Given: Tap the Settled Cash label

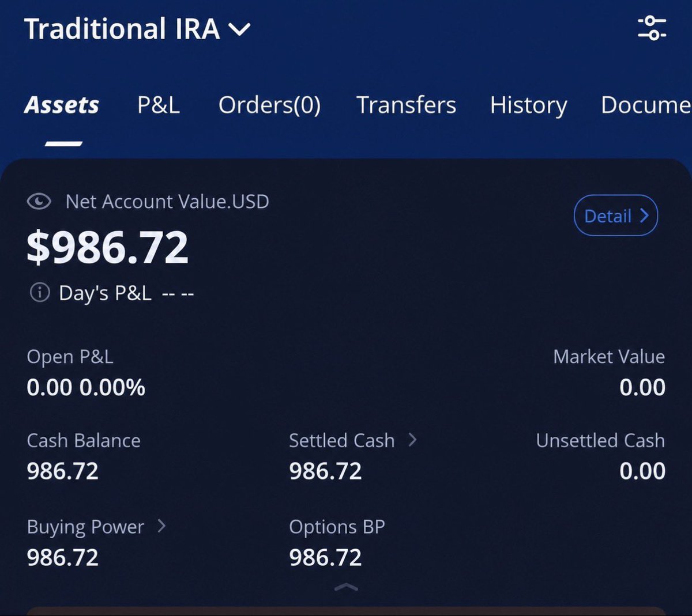Looking at the screenshot, I should tap(341, 441).
